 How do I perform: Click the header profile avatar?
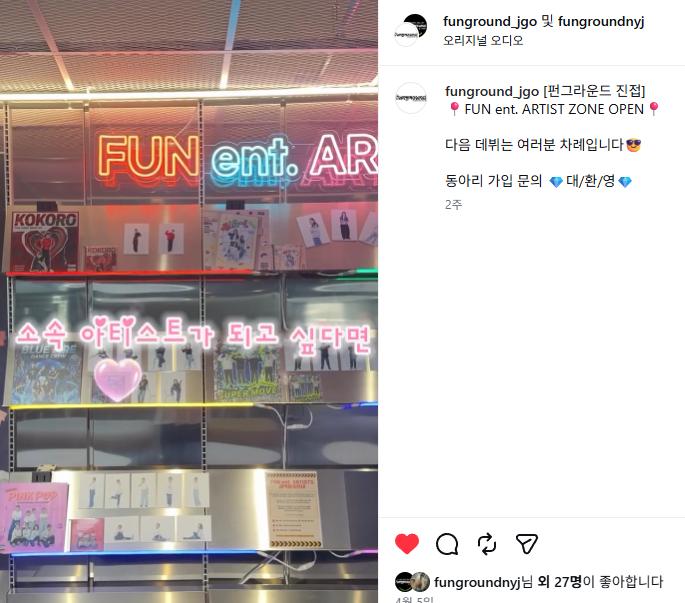(x=411, y=30)
